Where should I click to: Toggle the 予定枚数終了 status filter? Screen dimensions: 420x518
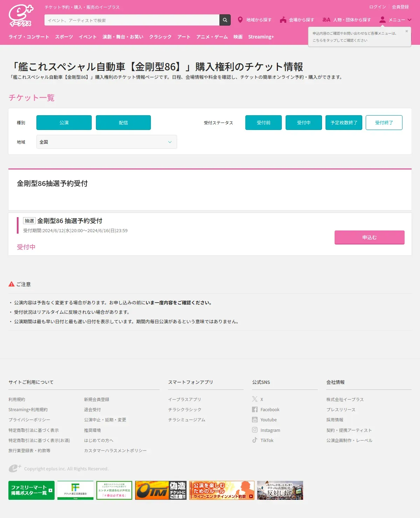344,123
